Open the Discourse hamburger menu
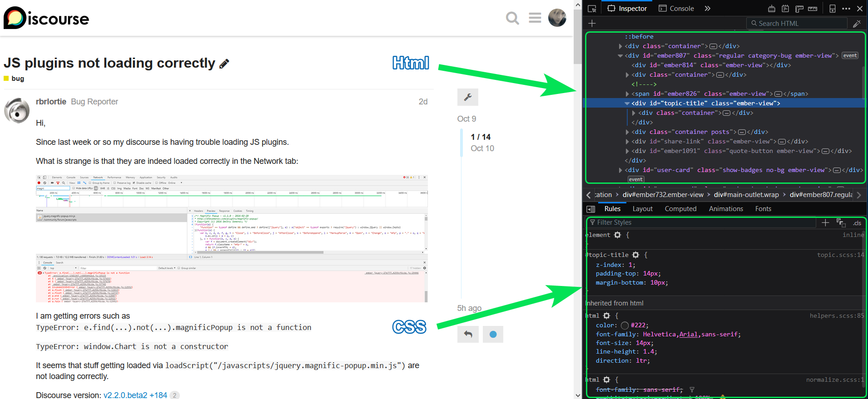 (x=535, y=18)
